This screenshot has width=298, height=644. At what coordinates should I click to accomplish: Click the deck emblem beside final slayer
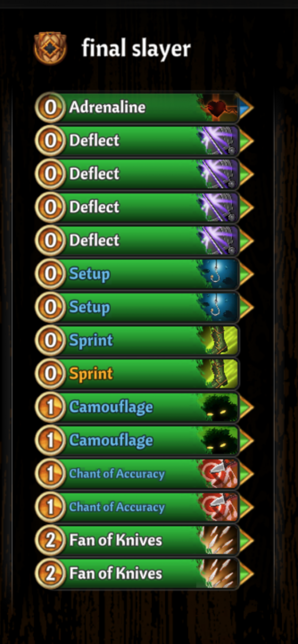[x=50, y=48]
